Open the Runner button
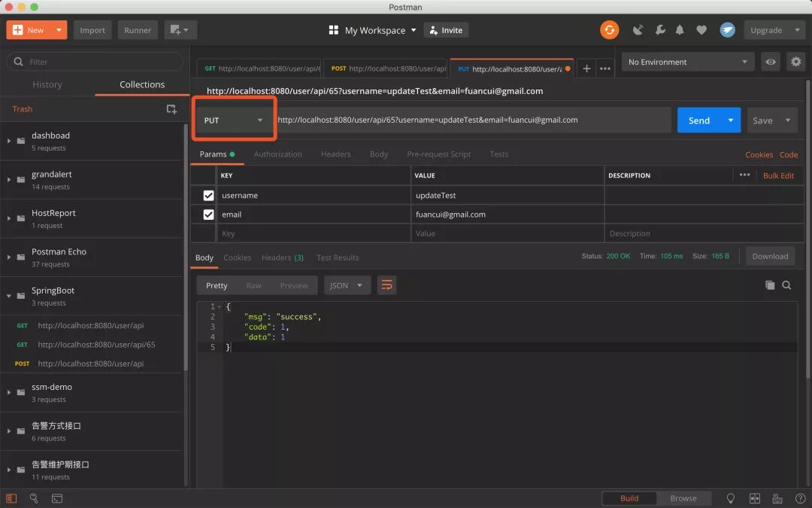 (138, 30)
